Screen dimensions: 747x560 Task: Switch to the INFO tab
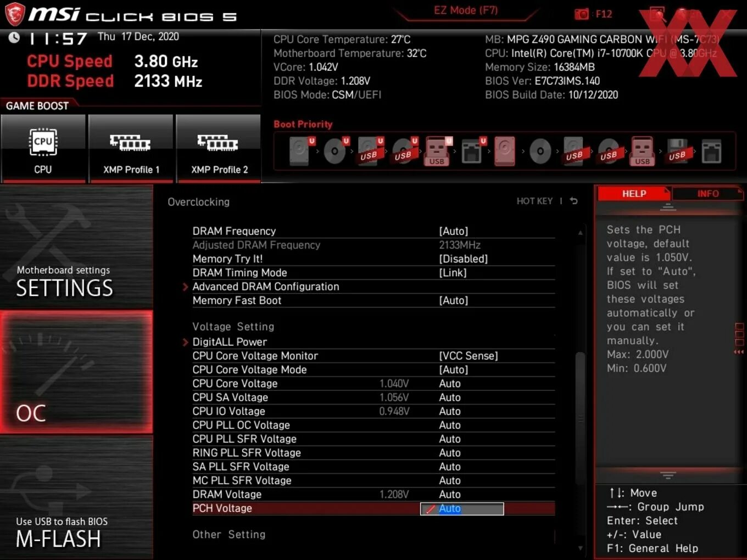pyautogui.click(x=708, y=194)
